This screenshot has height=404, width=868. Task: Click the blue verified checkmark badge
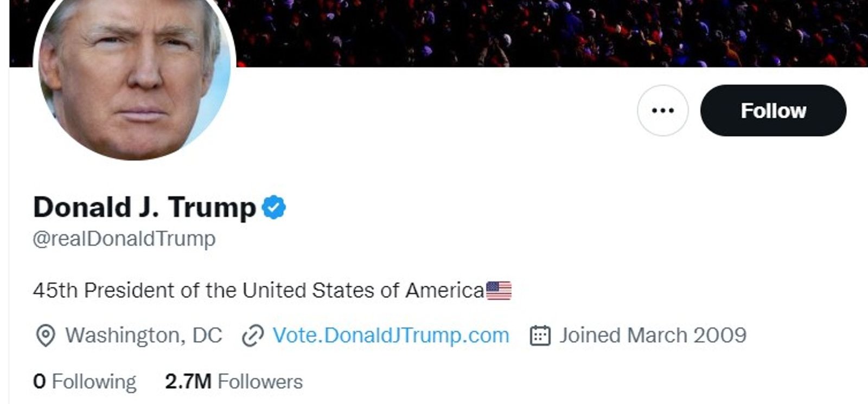point(274,207)
